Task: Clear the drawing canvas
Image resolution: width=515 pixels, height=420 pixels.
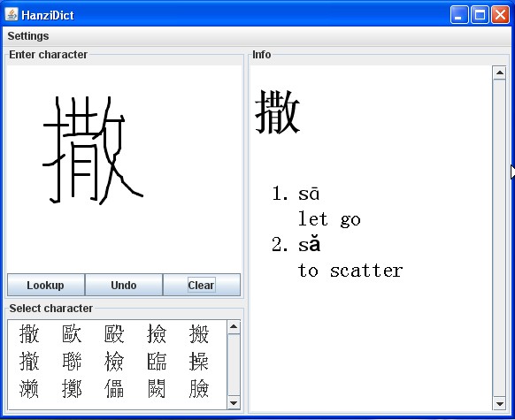Action: coord(202,285)
